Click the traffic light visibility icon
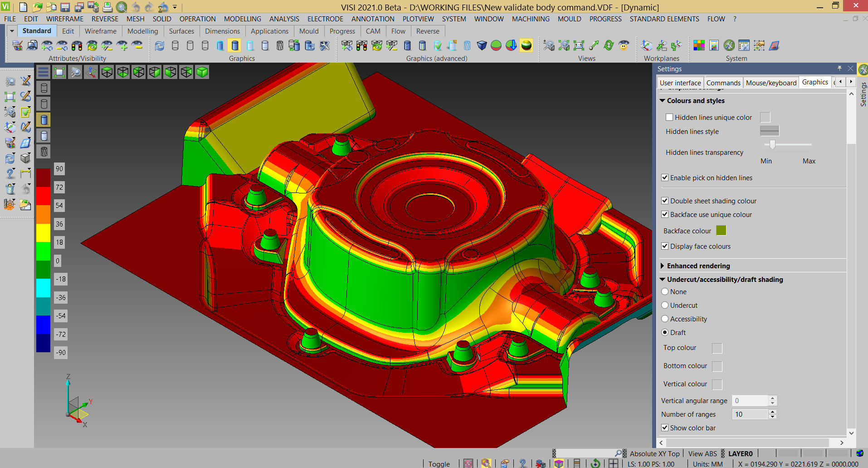This screenshot has width=868, height=468. 77,45
